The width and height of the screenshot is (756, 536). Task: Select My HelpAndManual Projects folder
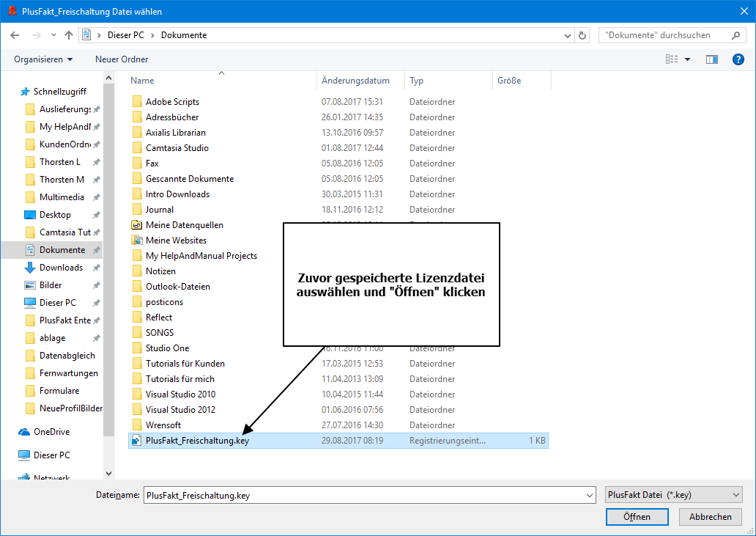tap(201, 256)
